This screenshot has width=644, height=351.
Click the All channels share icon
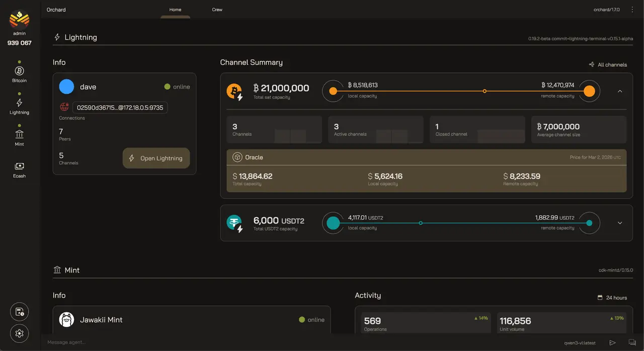click(592, 64)
